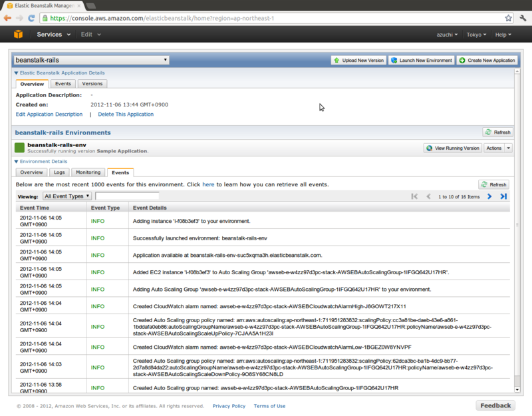The image size is (532, 416).
Task: Open the Edit dropdown in the navbar
Action: 90,35
